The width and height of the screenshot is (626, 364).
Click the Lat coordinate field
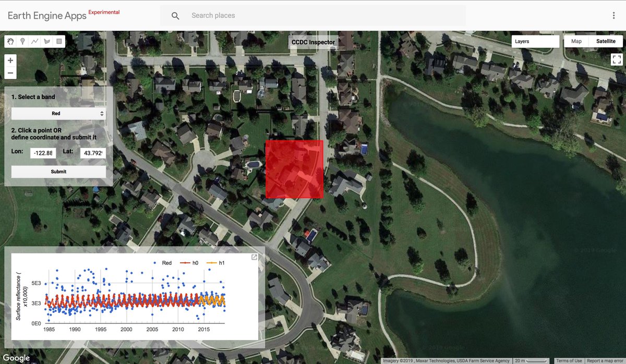coord(93,153)
